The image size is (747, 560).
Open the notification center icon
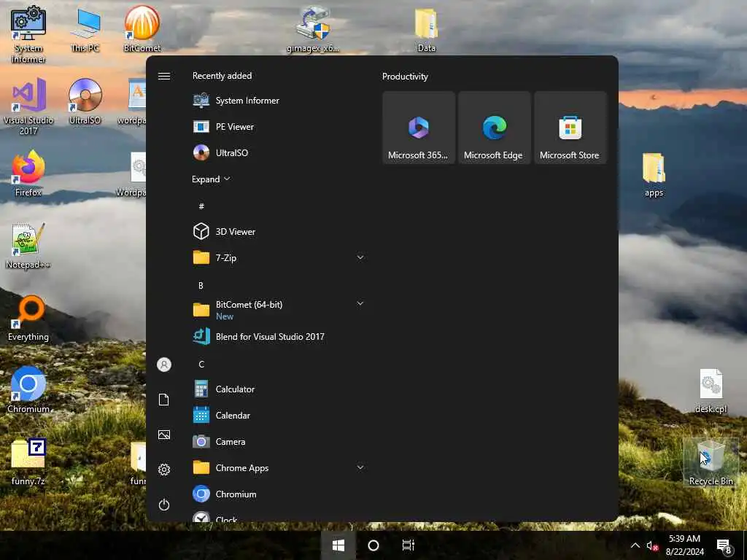click(724, 545)
